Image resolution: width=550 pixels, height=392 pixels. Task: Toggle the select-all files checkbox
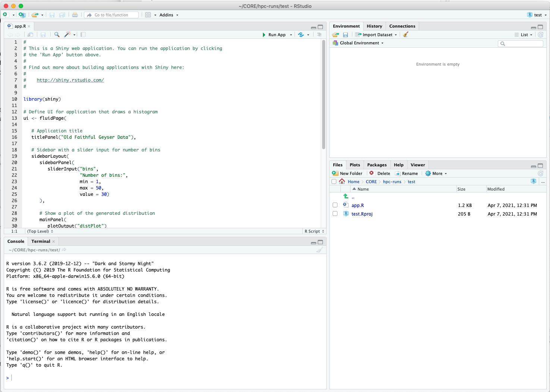tap(334, 182)
